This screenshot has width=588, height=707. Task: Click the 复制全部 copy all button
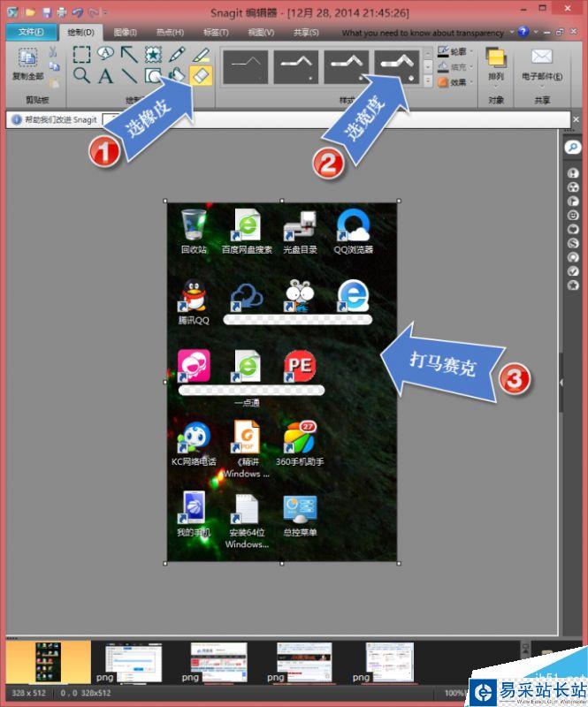point(27,64)
